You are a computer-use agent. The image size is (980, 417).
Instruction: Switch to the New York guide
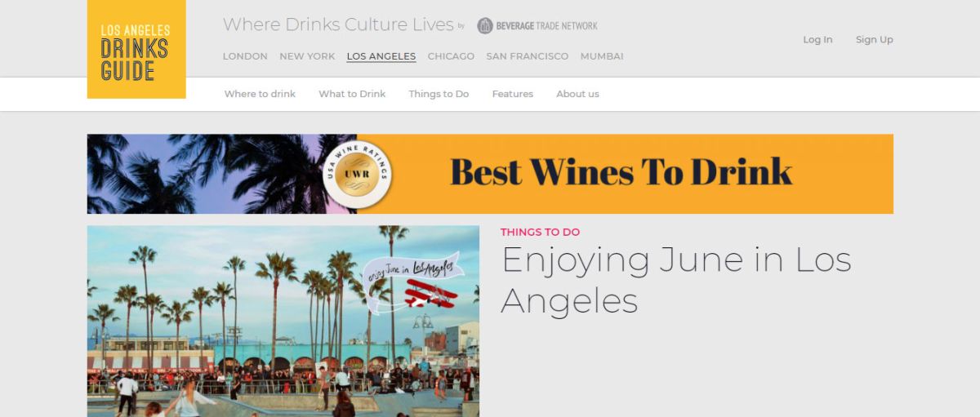click(307, 56)
